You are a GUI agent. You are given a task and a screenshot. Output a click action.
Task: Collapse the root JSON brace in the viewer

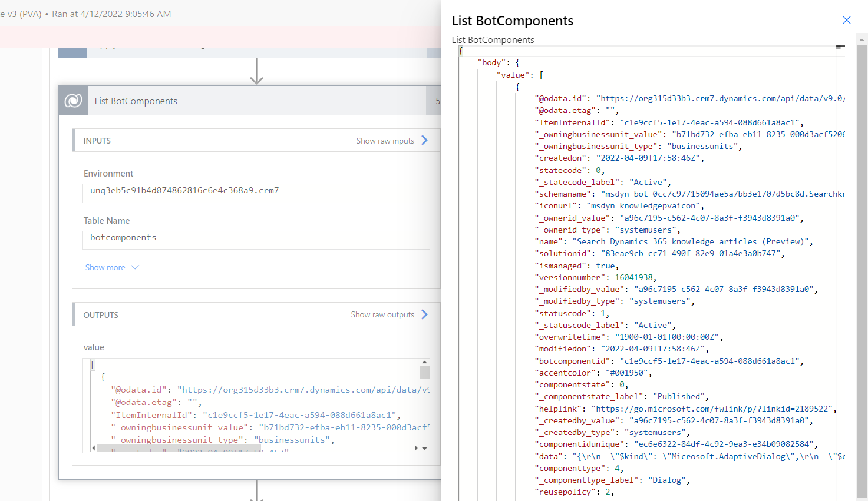[x=461, y=51]
